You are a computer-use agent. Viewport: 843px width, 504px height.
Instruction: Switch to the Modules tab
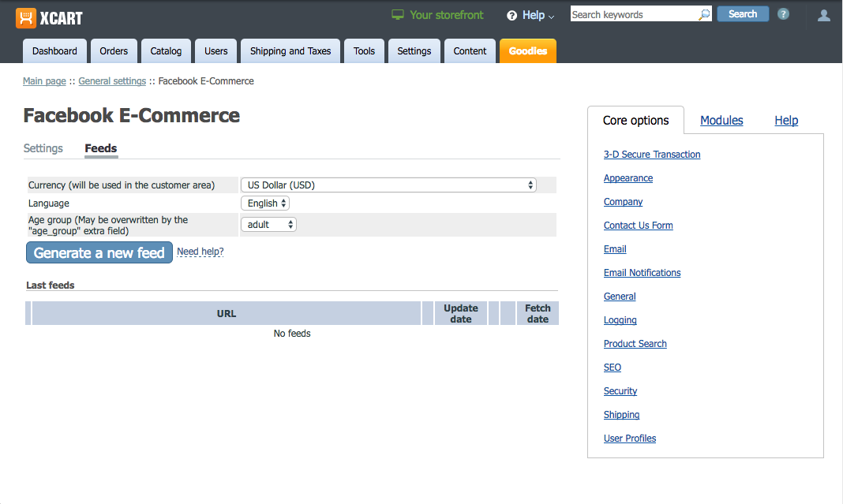click(x=721, y=121)
